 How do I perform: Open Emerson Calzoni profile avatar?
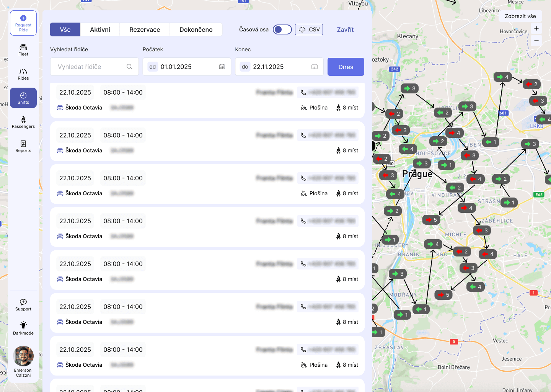tap(23, 356)
